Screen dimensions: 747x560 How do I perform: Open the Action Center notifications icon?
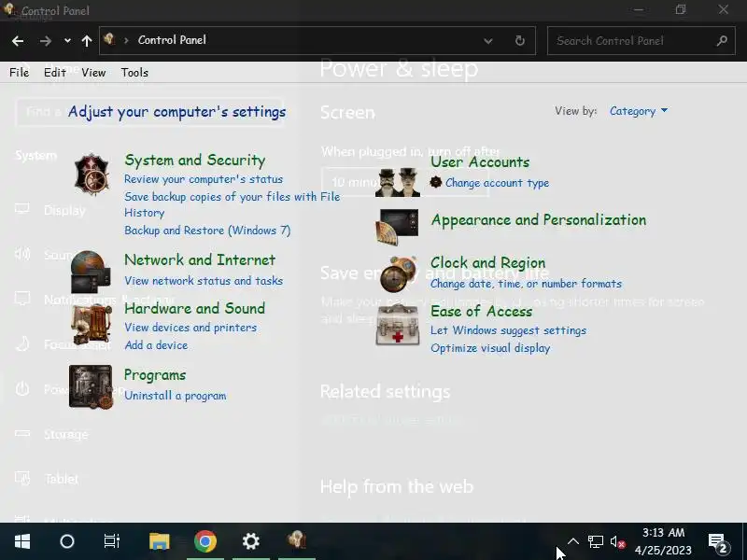point(717,542)
